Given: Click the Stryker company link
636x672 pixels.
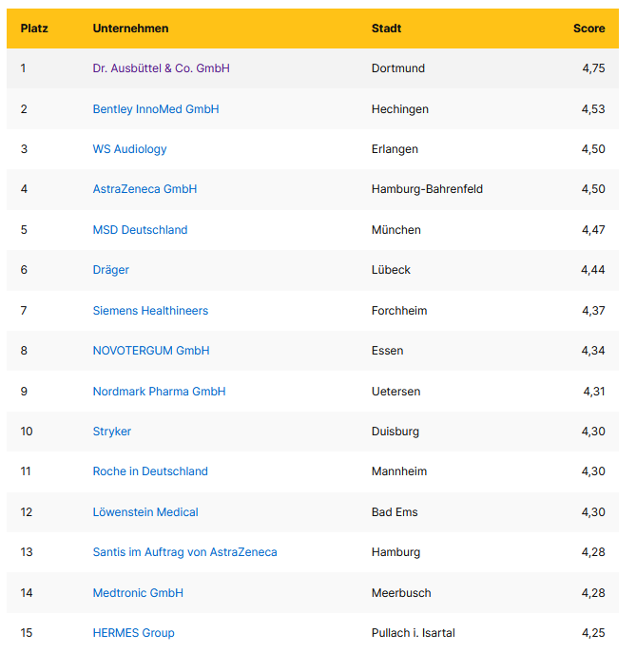Looking at the screenshot, I should tap(112, 432).
